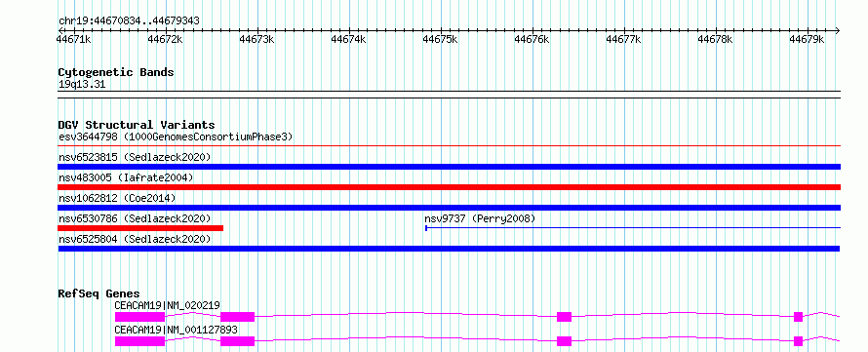The image size is (868, 352).
Task: Click the short red nsv6530786 variant bar
Action: 140,228
